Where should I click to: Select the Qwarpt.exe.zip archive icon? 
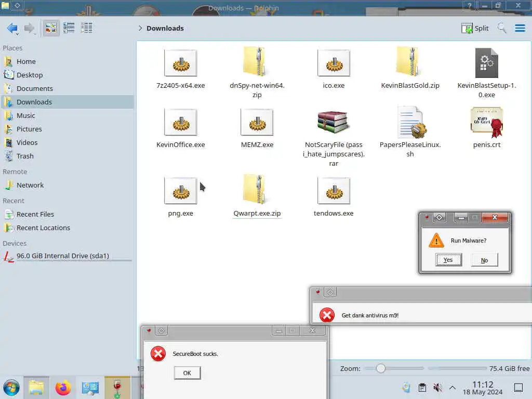(257, 189)
